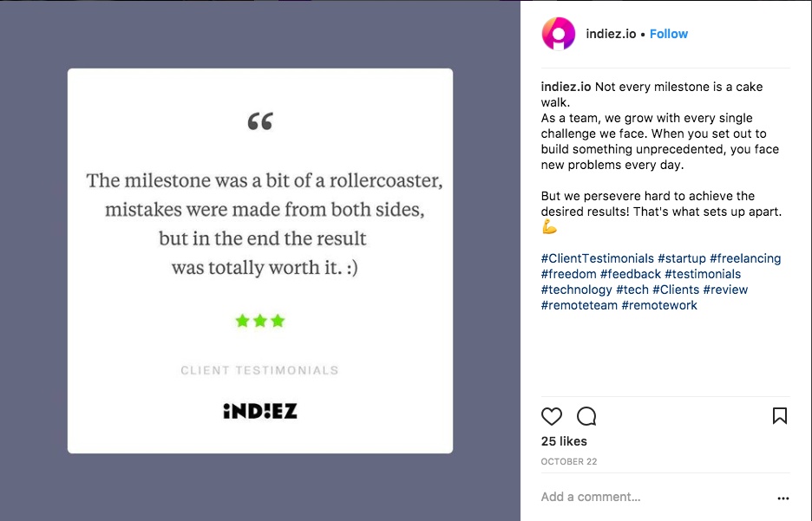
Task: Open the #startup hashtag
Action: [682, 258]
